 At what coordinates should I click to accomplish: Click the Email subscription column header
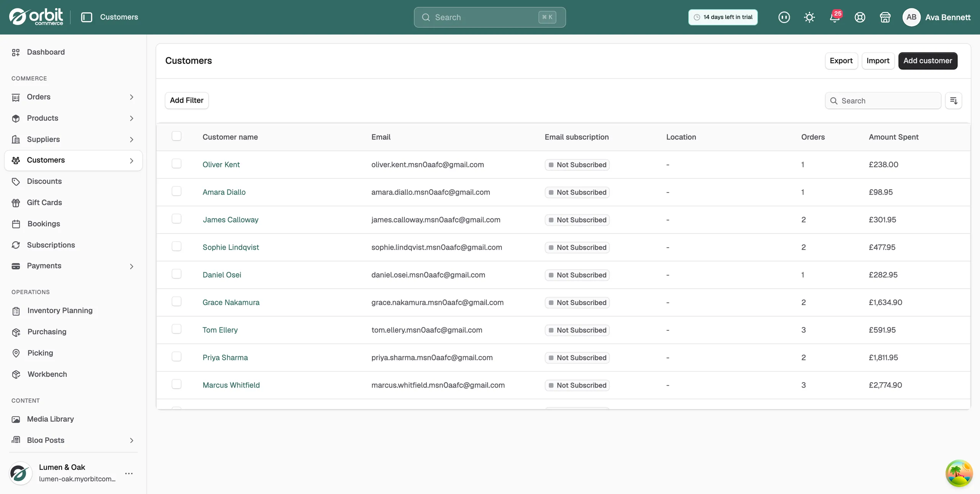577,137
